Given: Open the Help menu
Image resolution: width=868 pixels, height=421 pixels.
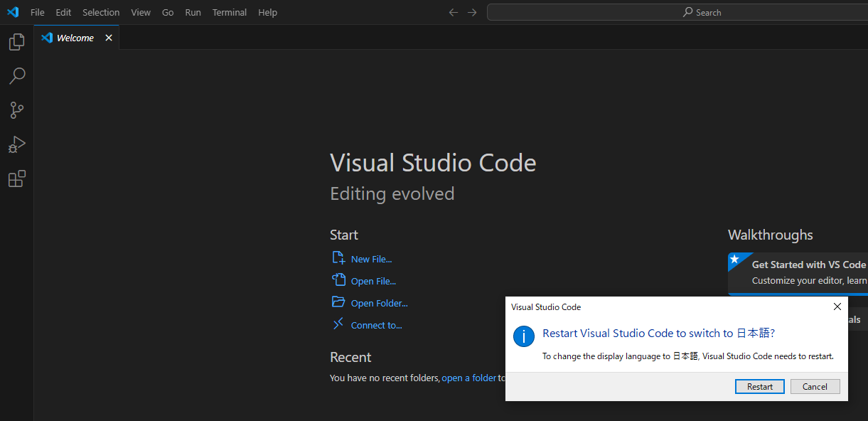Looking at the screenshot, I should click(267, 12).
